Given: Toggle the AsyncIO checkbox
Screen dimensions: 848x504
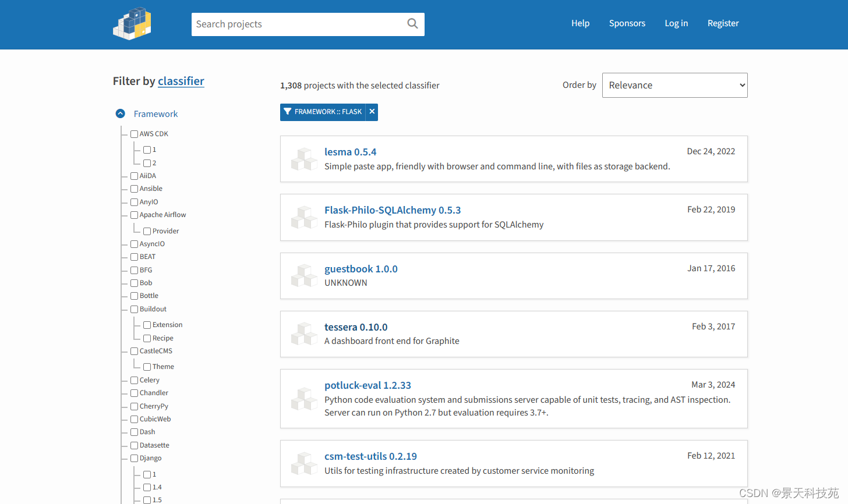Looking at the screenshot, I should click(135, 244).
